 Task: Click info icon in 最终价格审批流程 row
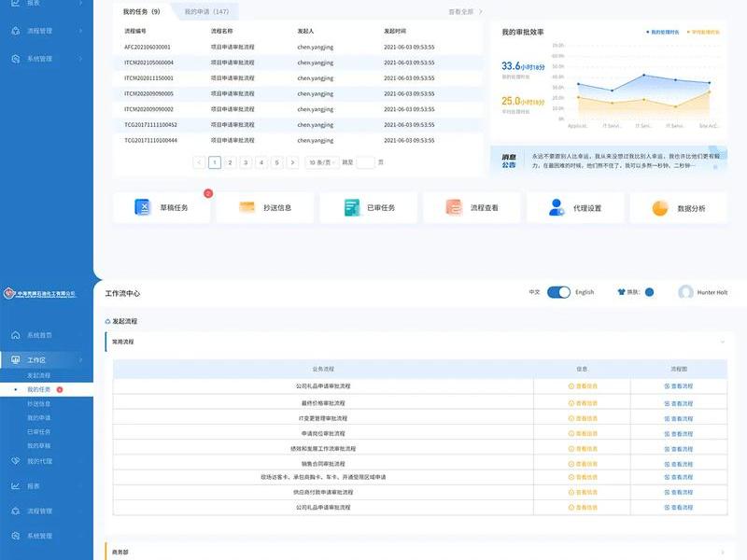point(571,403)
